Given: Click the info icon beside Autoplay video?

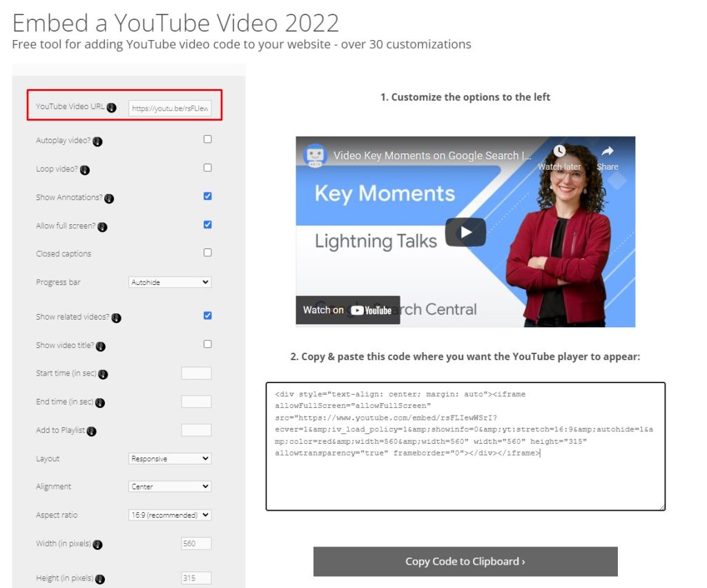Looking at the screenshot, I should tap(97, 141).
